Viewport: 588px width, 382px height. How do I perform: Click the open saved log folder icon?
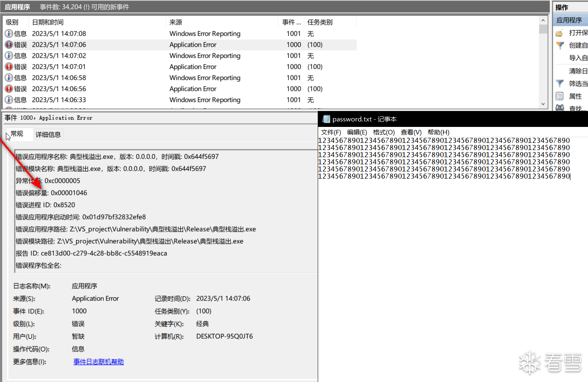(x=559, y=33)
